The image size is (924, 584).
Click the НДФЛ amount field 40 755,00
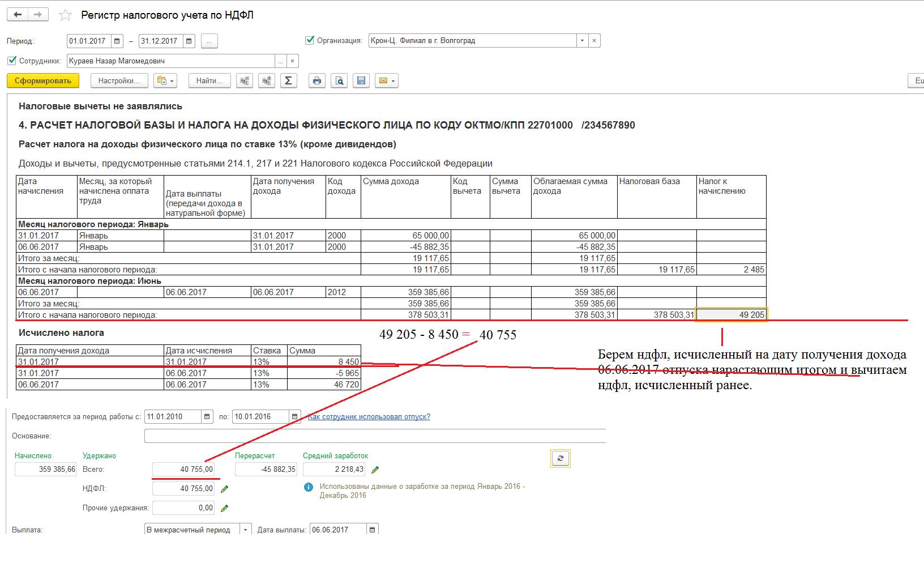(183, 489)
